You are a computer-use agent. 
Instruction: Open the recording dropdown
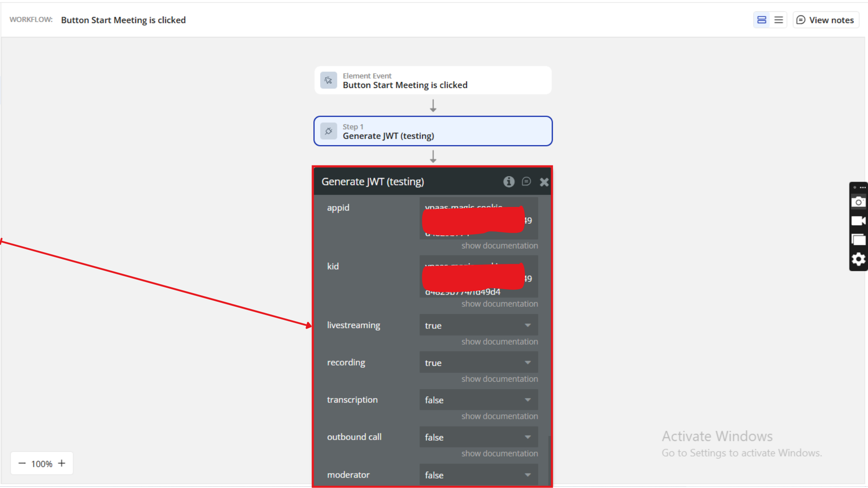click(x=478, y=363)
